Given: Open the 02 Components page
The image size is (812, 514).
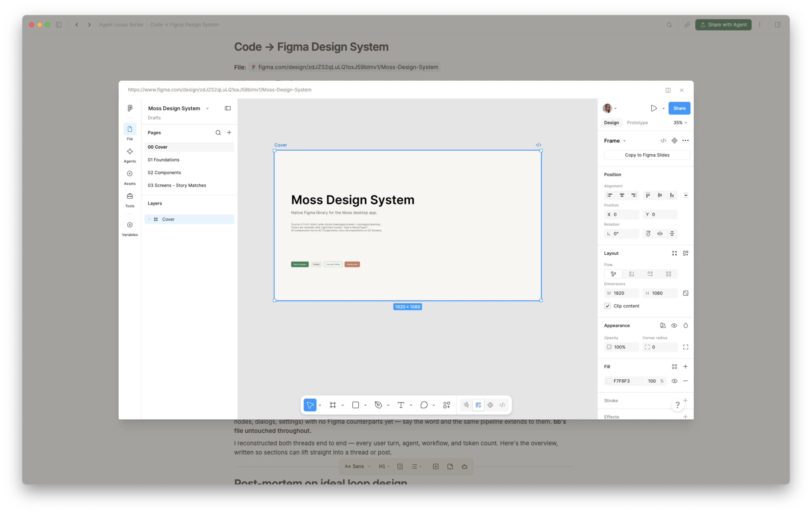Looking at the screenshot, I should 189,173.
